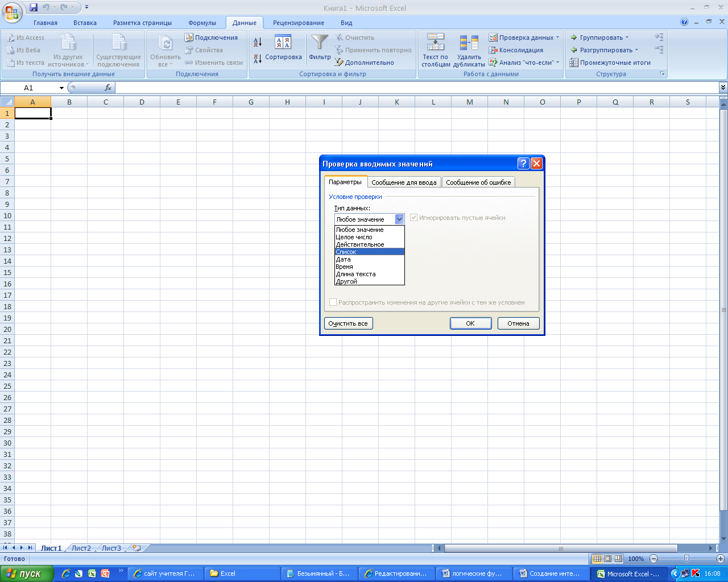Image resolution: width=728 pixels, height=582 pixels.
Task: Click the Из текста import button
Action: (26, 63)
